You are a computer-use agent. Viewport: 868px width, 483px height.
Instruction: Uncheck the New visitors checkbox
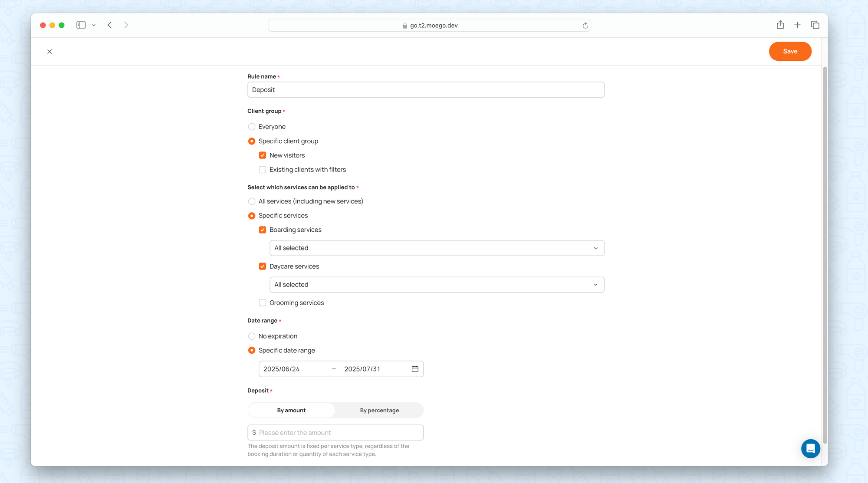coord(263,155)
